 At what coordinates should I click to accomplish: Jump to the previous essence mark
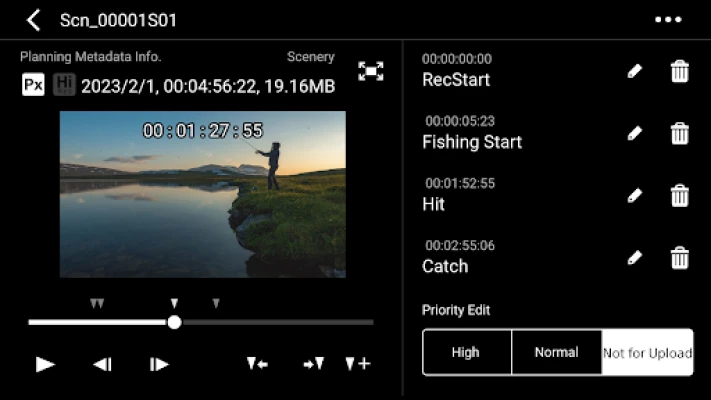click(257, 363)
